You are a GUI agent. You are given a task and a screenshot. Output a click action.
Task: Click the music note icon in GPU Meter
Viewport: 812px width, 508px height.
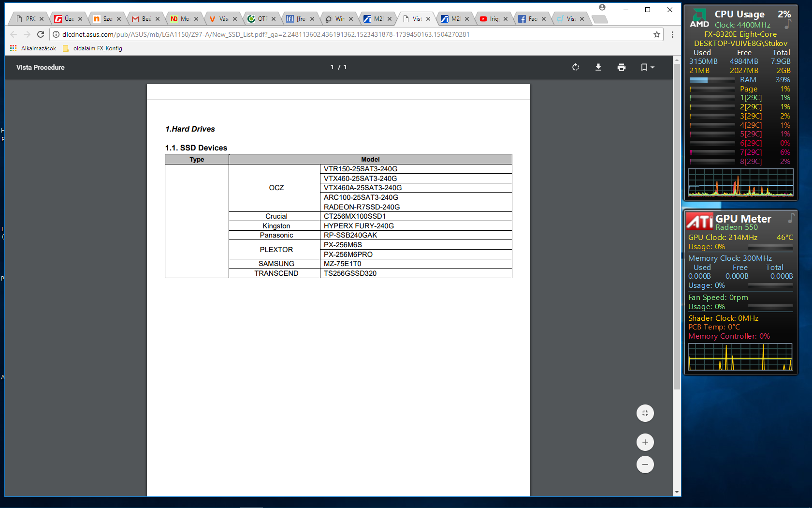point(791,218)
